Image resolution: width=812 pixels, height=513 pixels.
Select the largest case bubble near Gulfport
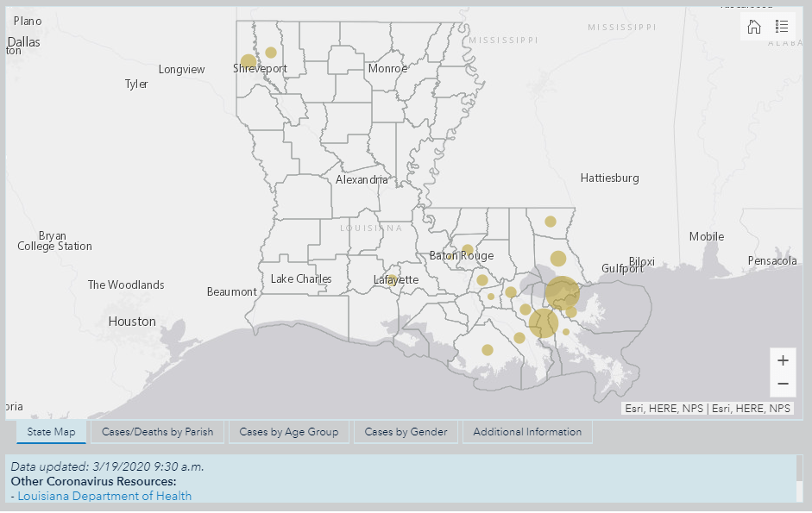tap(563, 293)
